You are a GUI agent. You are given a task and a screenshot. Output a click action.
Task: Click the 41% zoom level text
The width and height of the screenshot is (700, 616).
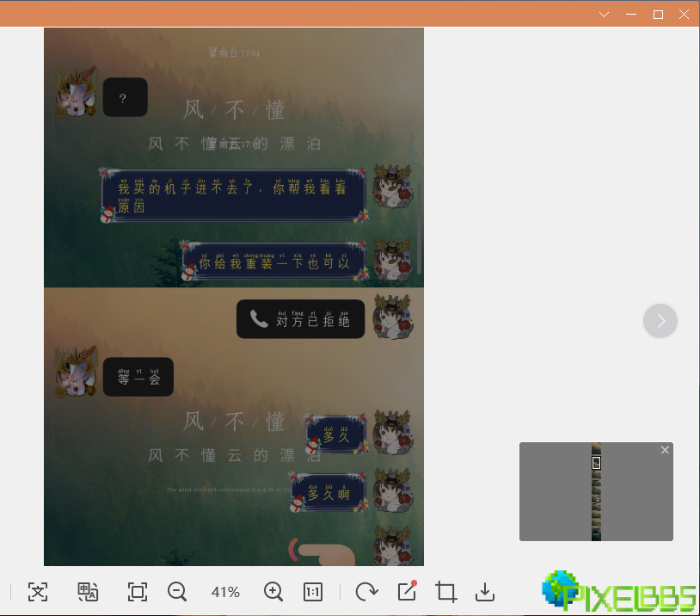point(225,592)
